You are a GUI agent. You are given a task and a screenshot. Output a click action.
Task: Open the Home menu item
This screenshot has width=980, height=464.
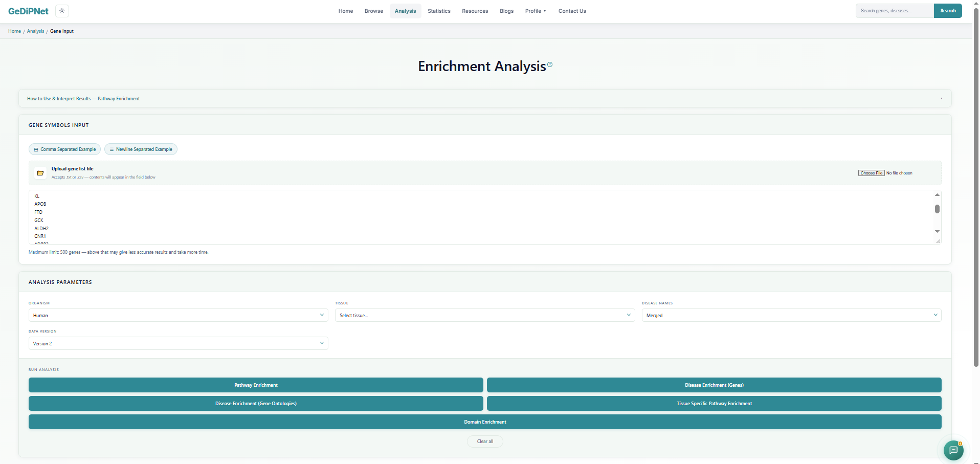point(346,11)
